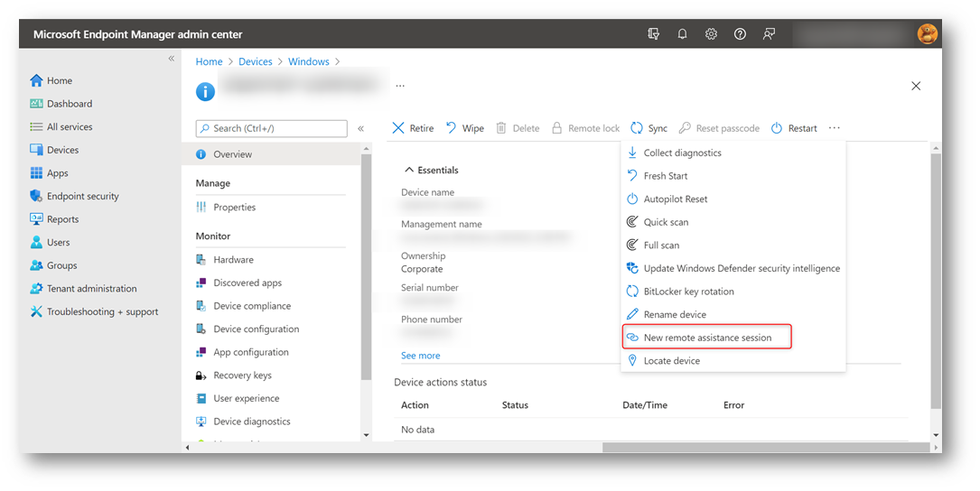Click the Action column header
The width and height of the screenshot is (980, 491).
pos(415,405)
